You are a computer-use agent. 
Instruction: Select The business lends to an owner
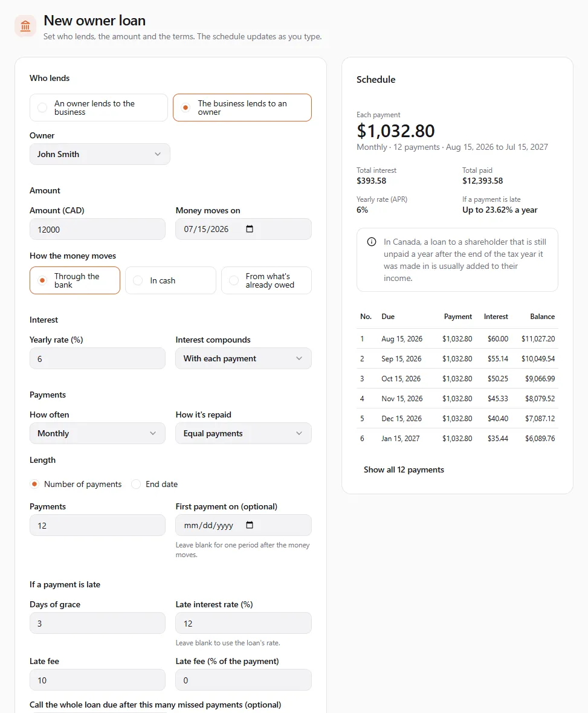[242, 108]
